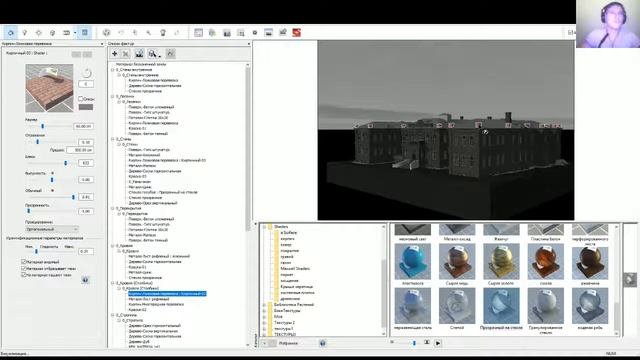Click the Предел limit input field
Image resolution: width=640 pixels, height=360 pixels.
[80, 150]
